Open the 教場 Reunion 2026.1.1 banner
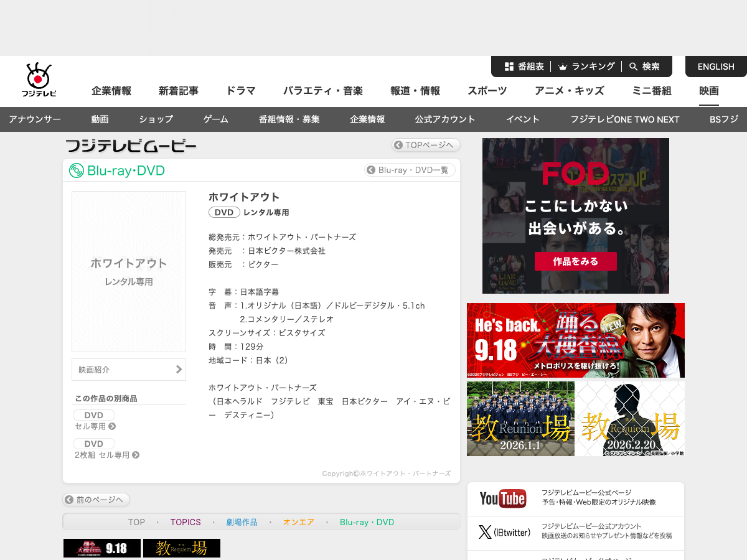This screenshot has width=747, height=560. [520, 419]
